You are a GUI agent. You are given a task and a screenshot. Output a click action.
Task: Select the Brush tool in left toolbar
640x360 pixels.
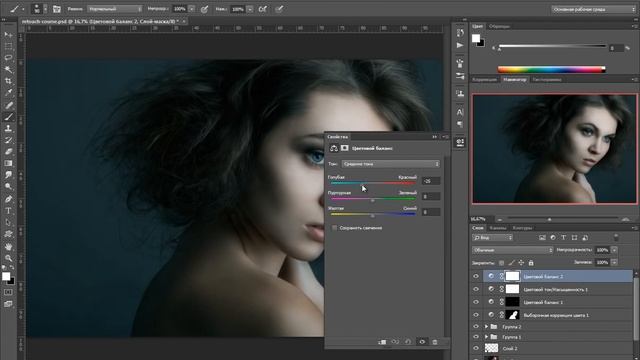8,117
